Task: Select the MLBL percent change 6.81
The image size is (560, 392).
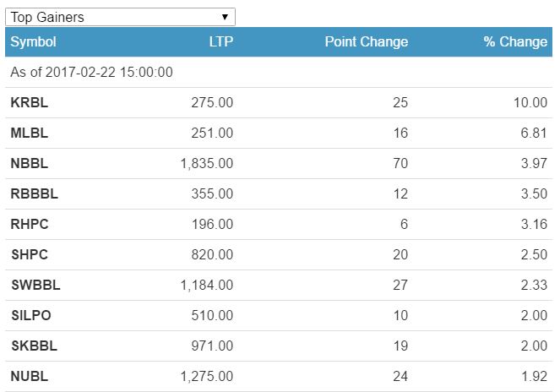Action: (532, 133)
